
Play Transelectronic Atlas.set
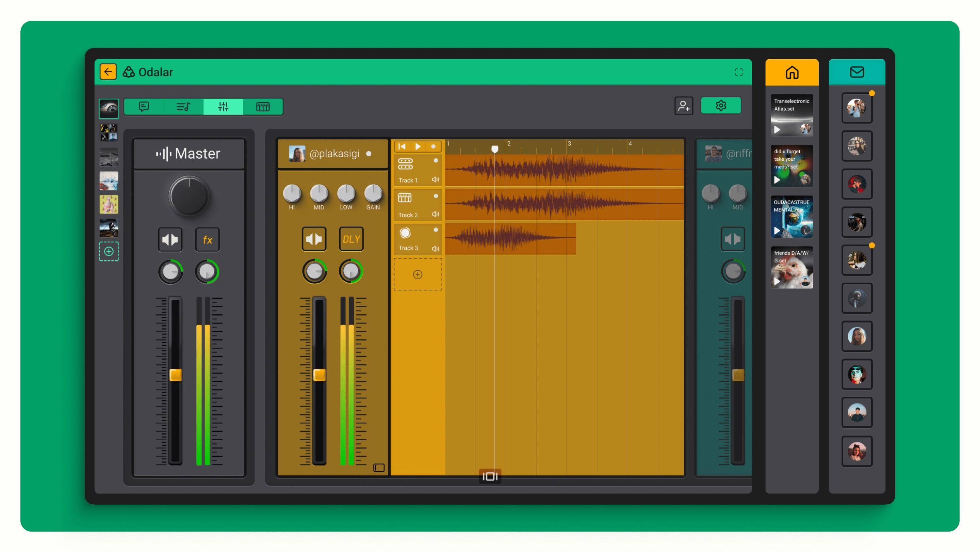click(777, 130)
